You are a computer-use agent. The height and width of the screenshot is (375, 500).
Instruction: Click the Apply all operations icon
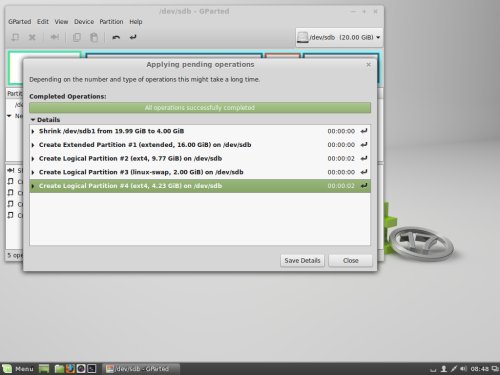[x=133, y=37]
